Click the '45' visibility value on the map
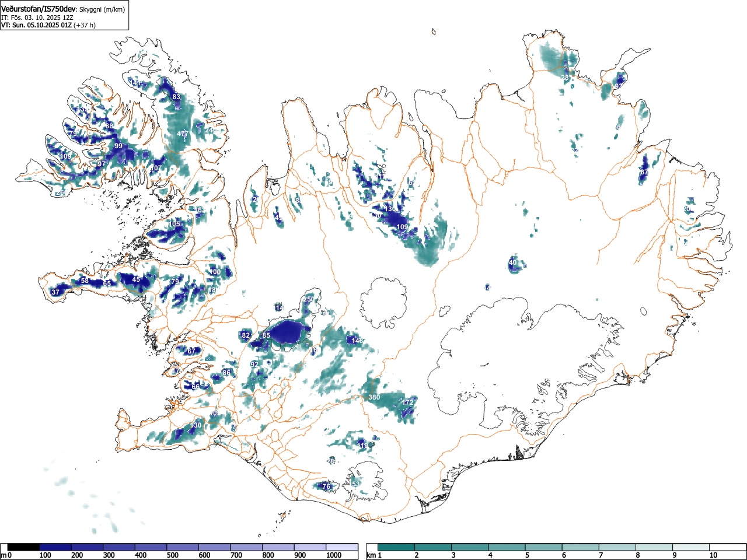 136,279
